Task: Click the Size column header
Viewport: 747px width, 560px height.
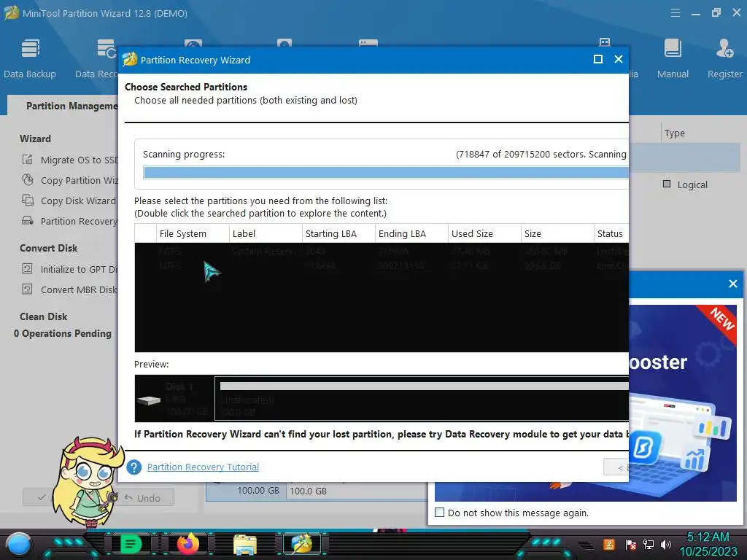Action: point(557,233)
